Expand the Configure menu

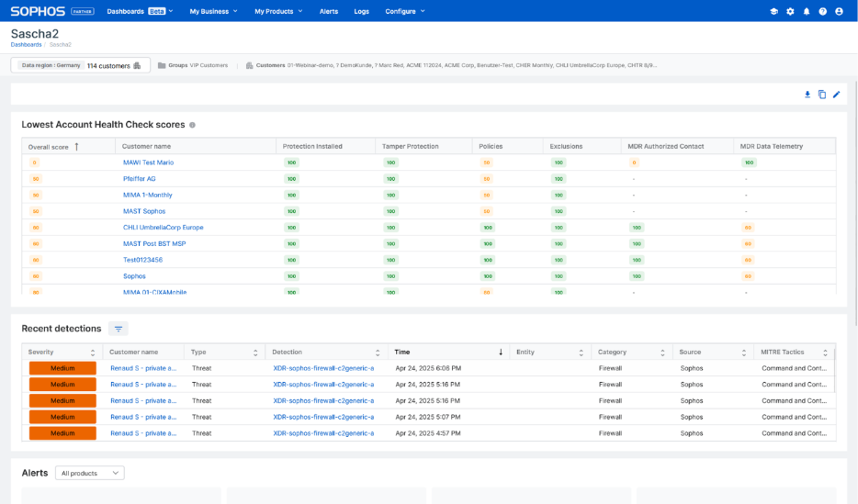pyautogui.click(x=405, y=11)
